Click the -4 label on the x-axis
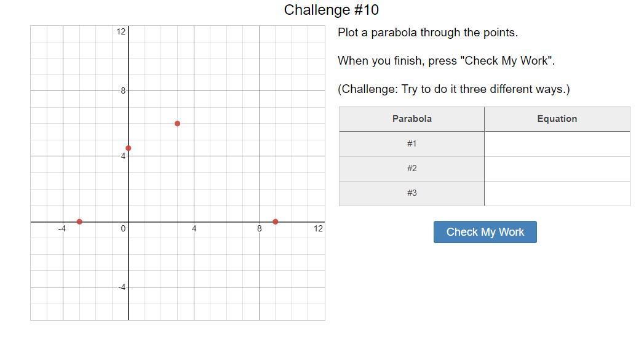 pyautogui.click(x=62, y=229)
